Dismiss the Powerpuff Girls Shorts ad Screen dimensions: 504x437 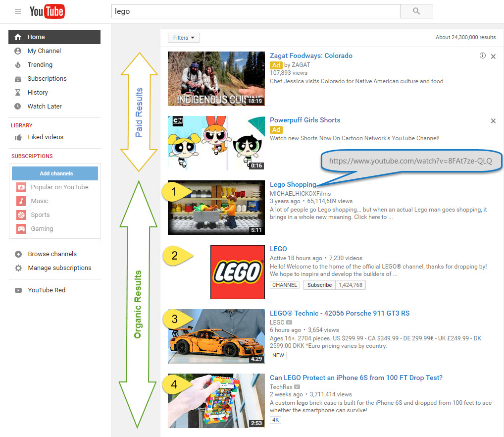point(493,121)
